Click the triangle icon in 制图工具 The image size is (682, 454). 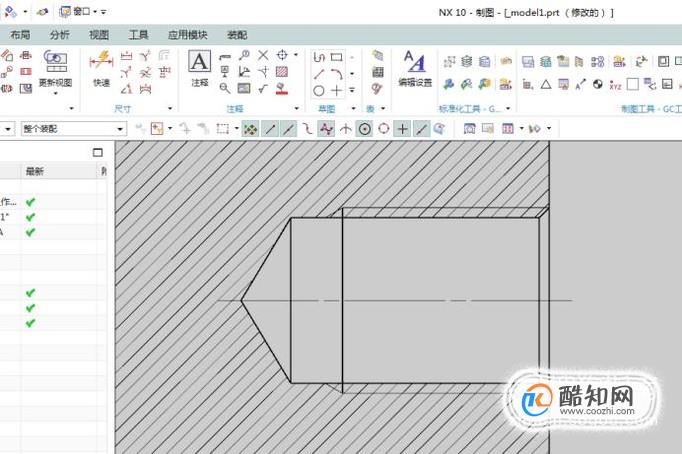pos(546,84)
